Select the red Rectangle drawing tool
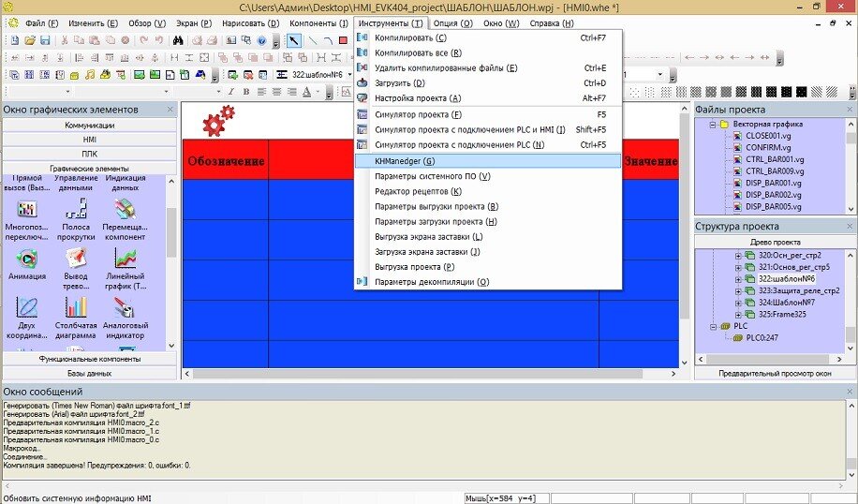858x504 pixels. coord(343,40)
